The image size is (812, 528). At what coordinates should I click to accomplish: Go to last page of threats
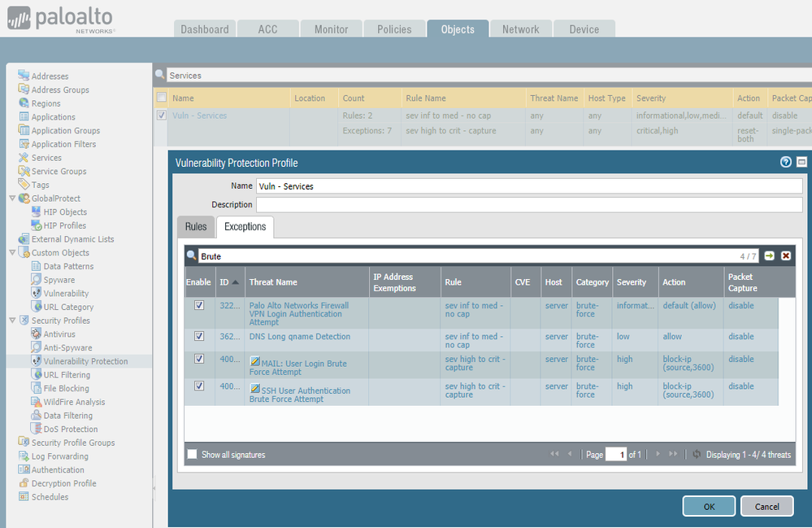pos(673,454)
